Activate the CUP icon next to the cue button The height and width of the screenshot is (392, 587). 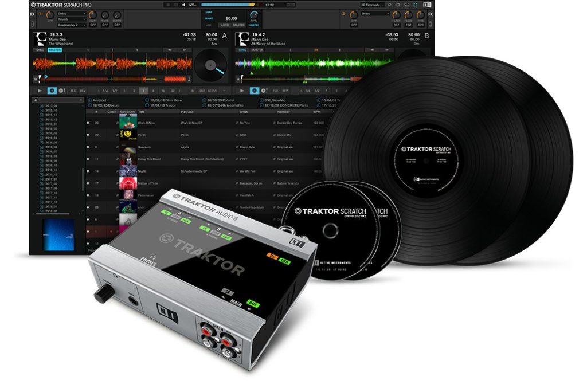(x=60, y=91)
